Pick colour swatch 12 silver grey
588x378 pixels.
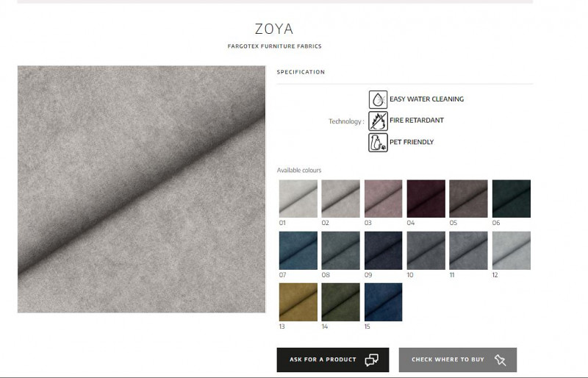pos(512,250)
